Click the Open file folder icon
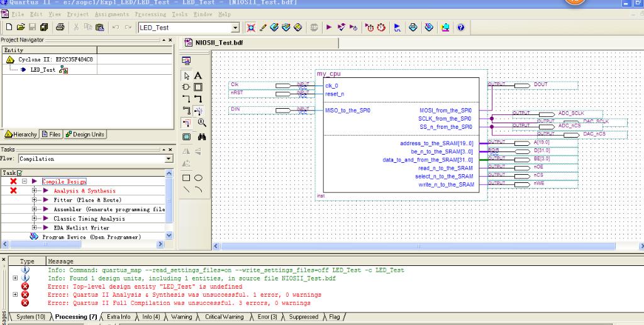Image resolution: width=644 pixels, height=325 pixels. 21,28
